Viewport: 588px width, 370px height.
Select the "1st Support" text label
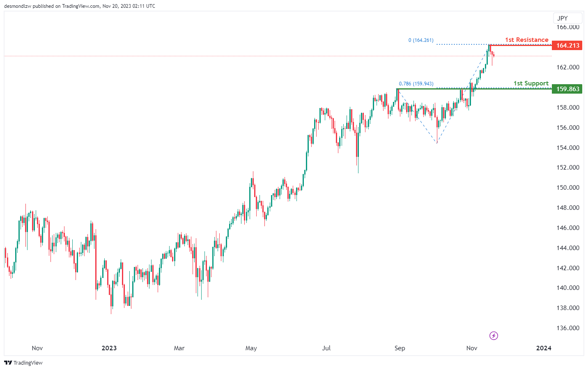(x=531, y=83)
